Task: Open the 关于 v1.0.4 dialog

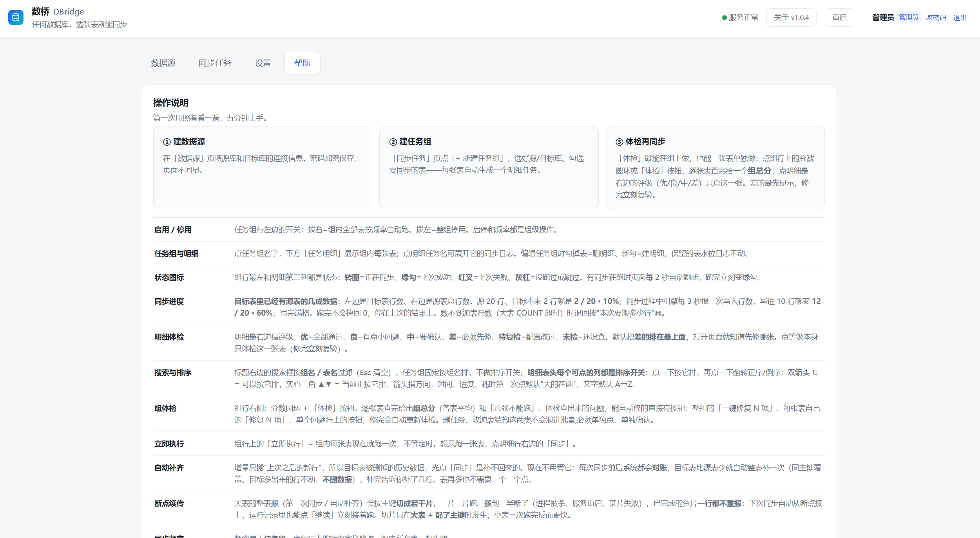Action: (x=792, y=18)
